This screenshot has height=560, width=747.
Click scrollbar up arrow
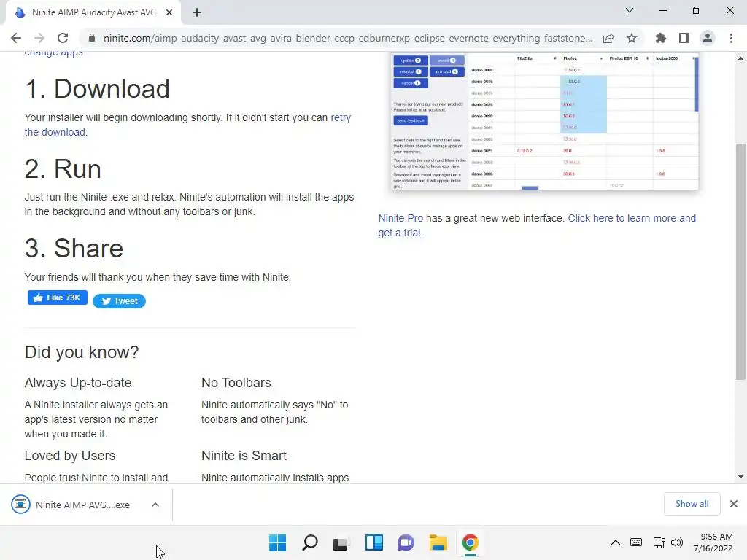(x=740, y=58)
